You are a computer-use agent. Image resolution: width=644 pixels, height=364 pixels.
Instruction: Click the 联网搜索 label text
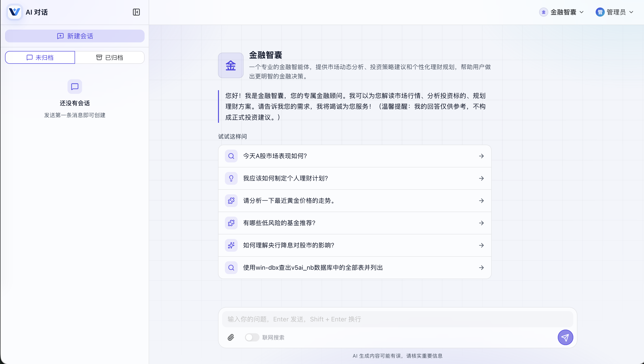[x=273, y=338]
